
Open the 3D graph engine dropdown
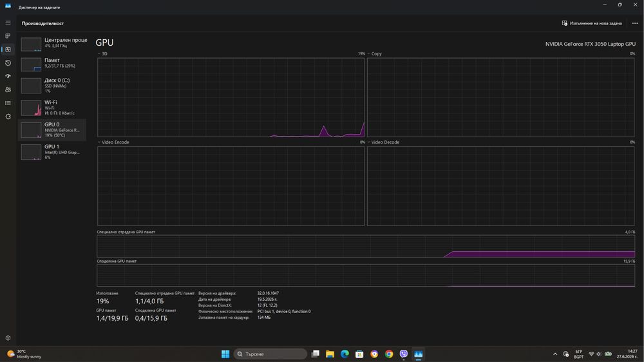pyautogui.click(x=102, y=54)
